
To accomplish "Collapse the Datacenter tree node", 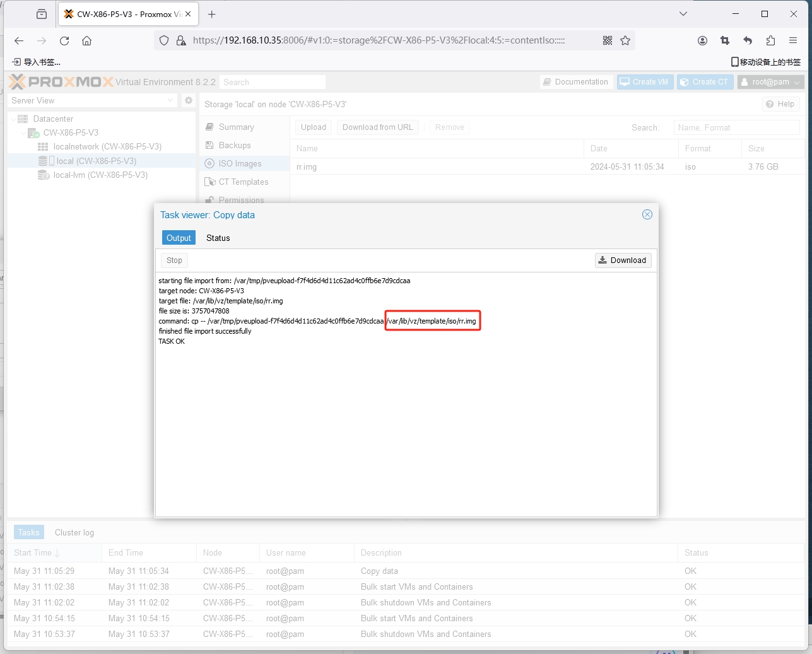I will pyautogui.click(x=13, y=119).
